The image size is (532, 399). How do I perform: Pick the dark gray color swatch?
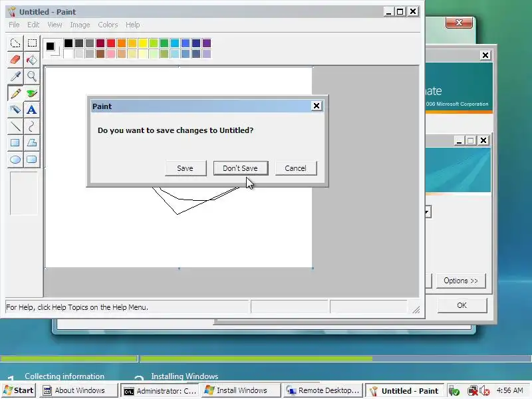[79, 43]
